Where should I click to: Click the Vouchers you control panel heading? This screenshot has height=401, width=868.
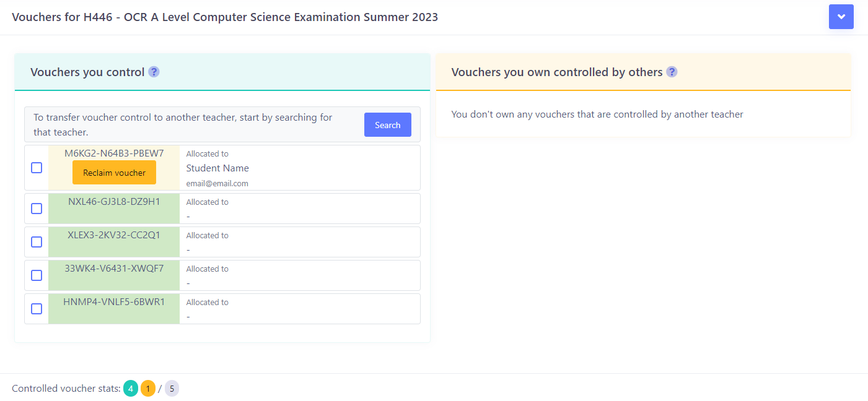point(87,72)
